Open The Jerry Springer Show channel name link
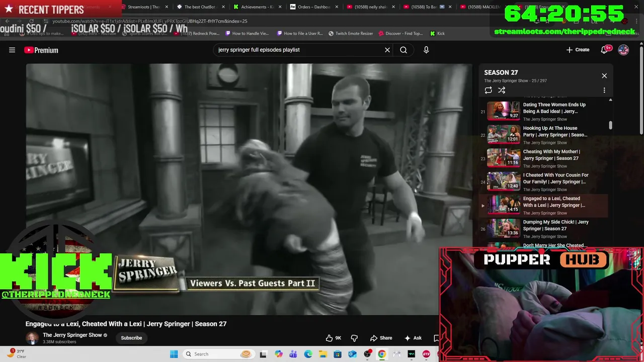Viewport: 644px width, 362px height. [x=72, y=335]
